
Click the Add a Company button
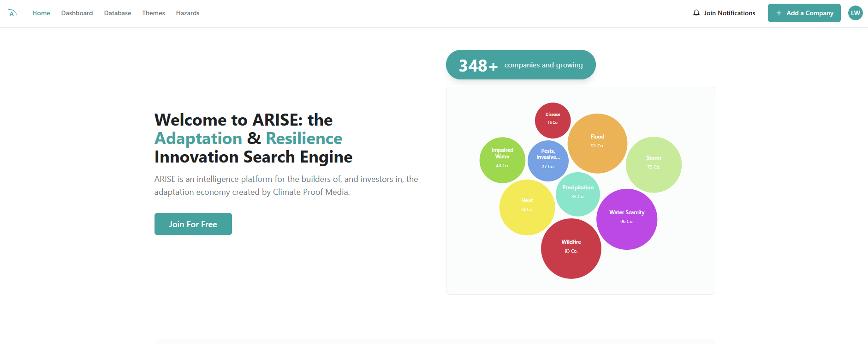click(x=804, y=13)
